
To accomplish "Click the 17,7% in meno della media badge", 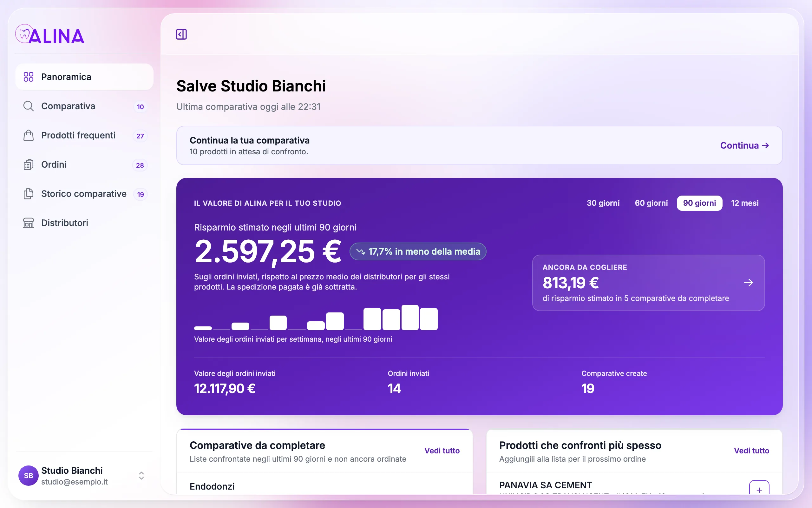I will click(418, 252).
